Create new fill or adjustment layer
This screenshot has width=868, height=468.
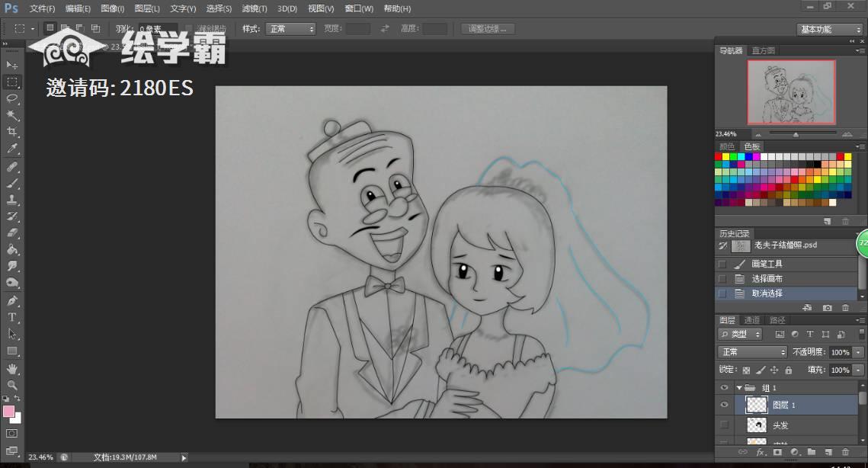[794, 453]
